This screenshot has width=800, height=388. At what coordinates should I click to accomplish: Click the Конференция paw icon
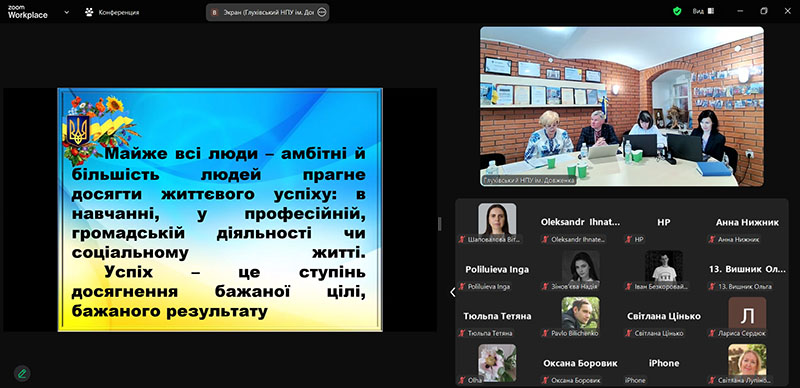click(x=89, y=12)
